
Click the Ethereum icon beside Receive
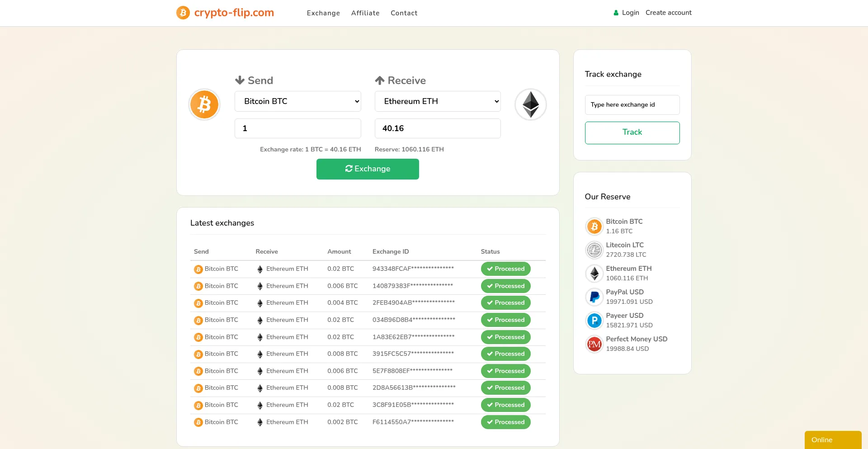[x=530, y=104]
